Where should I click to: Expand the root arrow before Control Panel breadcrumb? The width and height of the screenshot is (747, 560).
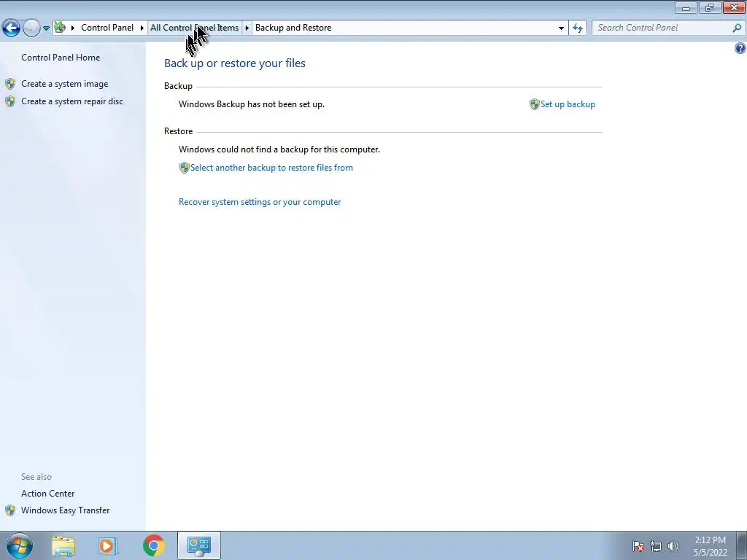coord(73,28)
